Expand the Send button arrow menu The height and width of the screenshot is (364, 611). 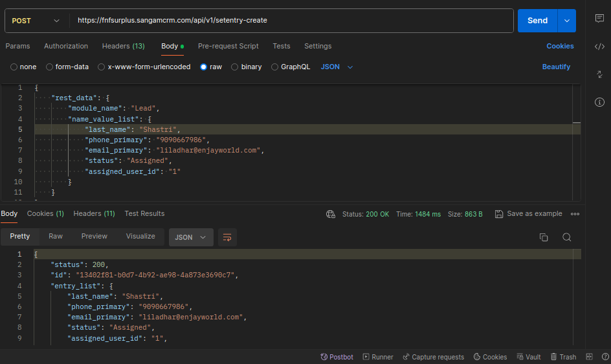[x=566, y=21]
